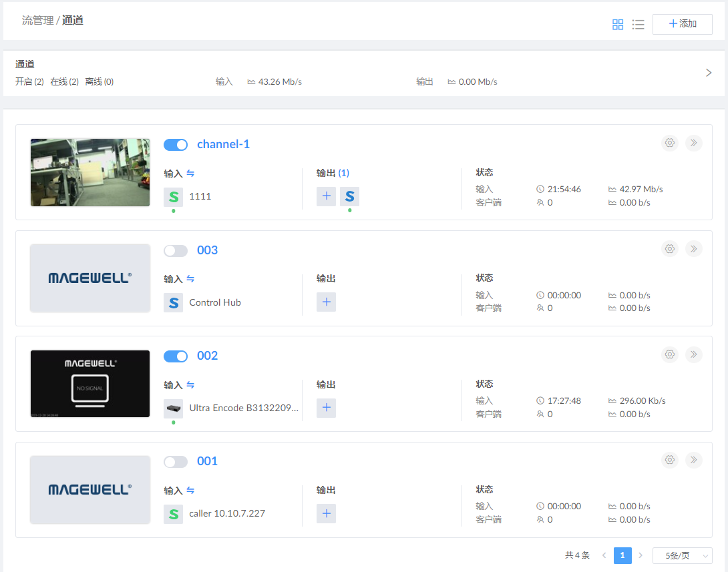Open settings gear for channel 001
The height and width of the screenshot is (572, 728).
pos(670,460)
